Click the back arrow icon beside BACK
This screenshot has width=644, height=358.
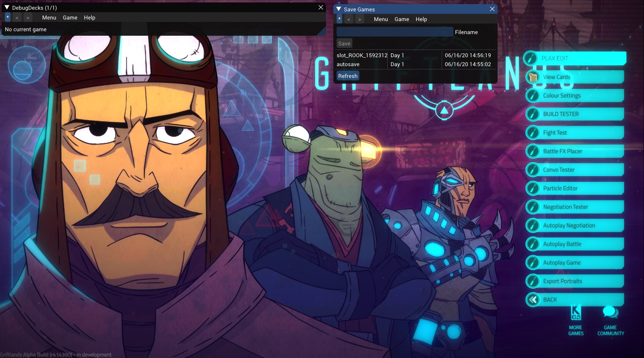click(x=533, y=300)
